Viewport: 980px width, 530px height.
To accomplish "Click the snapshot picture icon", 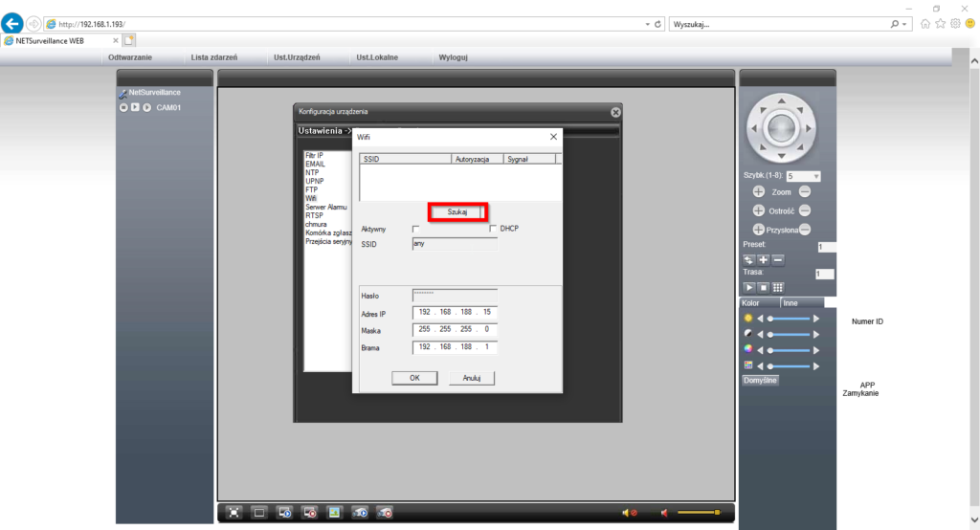I will tap(334, 513).
